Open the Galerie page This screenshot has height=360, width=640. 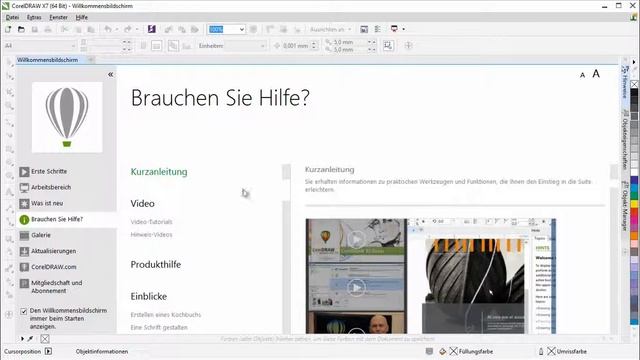41,235
